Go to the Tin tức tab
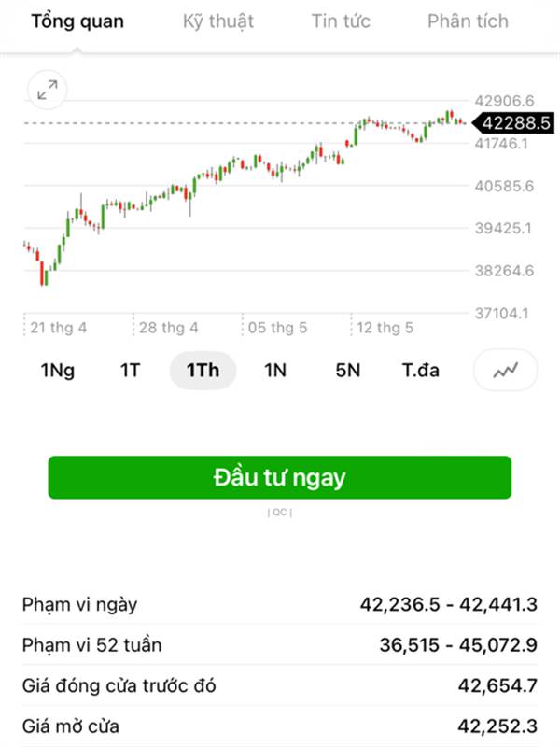Image resolution: width=560 pixels, height=747 pixels. [341, 21]
